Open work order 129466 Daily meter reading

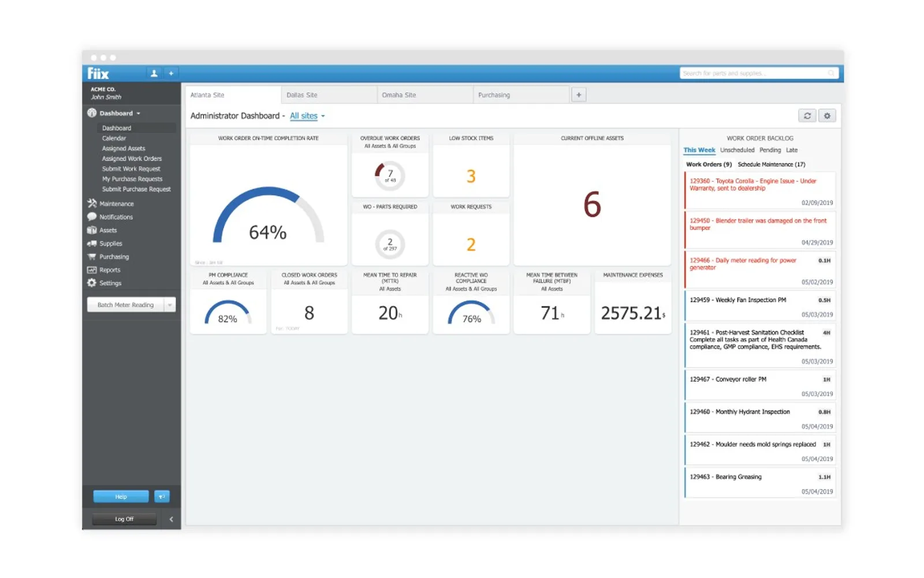[x=760, y=270]
